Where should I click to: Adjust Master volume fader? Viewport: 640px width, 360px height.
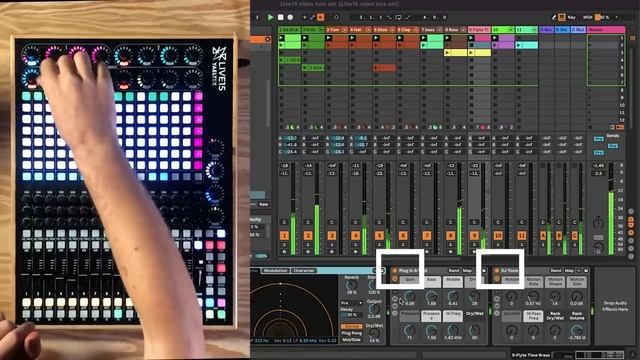(x=611, y=208)
